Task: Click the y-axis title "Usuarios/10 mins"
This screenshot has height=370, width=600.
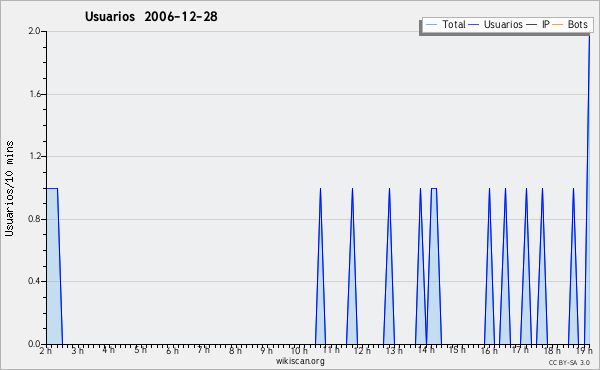Action: [x=9, y=188]
